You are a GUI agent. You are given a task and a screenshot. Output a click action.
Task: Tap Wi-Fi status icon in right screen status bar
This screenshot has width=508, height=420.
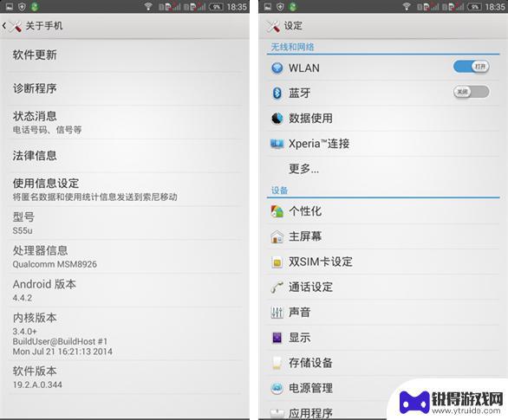tap(407, 6)
